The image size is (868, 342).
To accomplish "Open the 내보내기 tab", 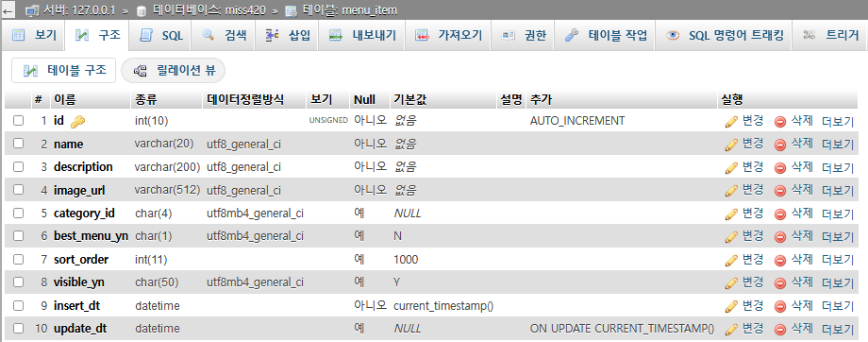I will (362, 36).
